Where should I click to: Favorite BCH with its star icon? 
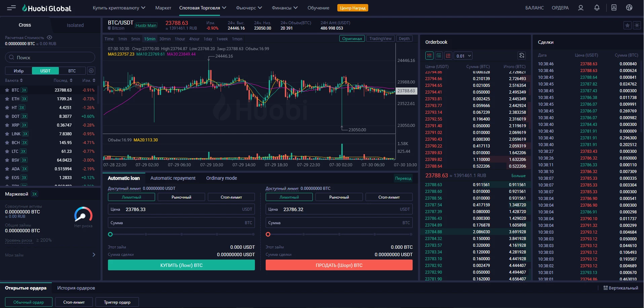click(x=7, y=143)
